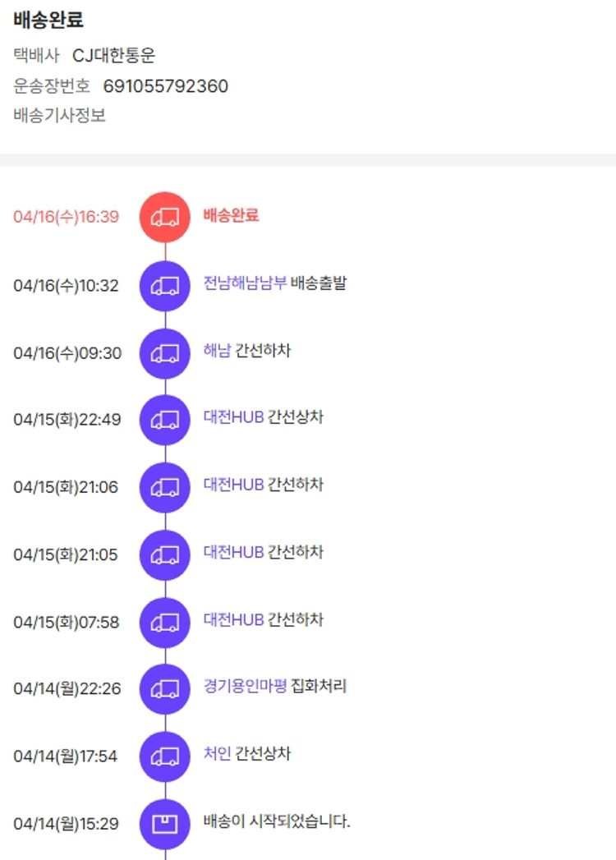Image resolution: width=616 pixels, height=860 pixels.
Task: Click the 04/14(월)15:29 timestamp
Action: coord(66,823)
